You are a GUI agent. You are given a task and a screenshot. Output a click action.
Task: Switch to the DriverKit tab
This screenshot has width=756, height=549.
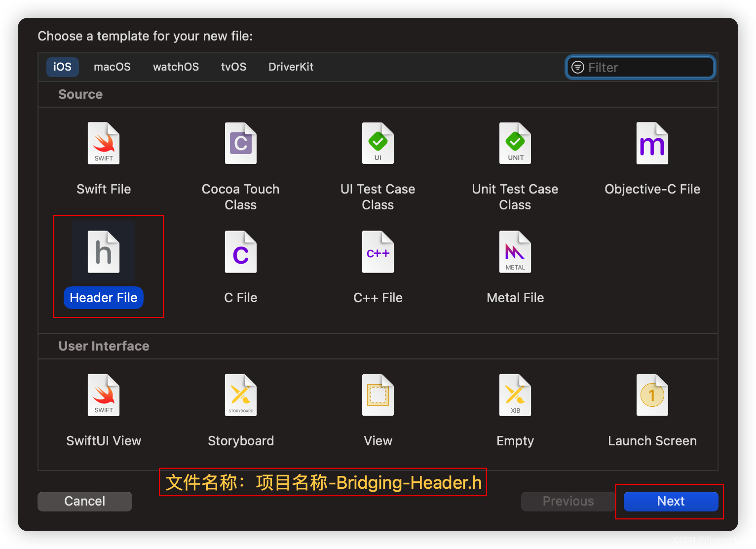[291, 67]
